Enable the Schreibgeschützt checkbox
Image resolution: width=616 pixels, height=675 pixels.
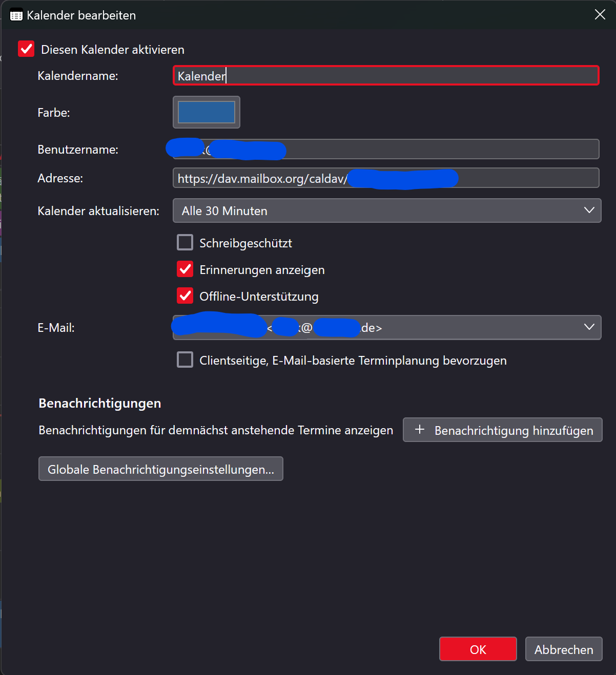185,242
